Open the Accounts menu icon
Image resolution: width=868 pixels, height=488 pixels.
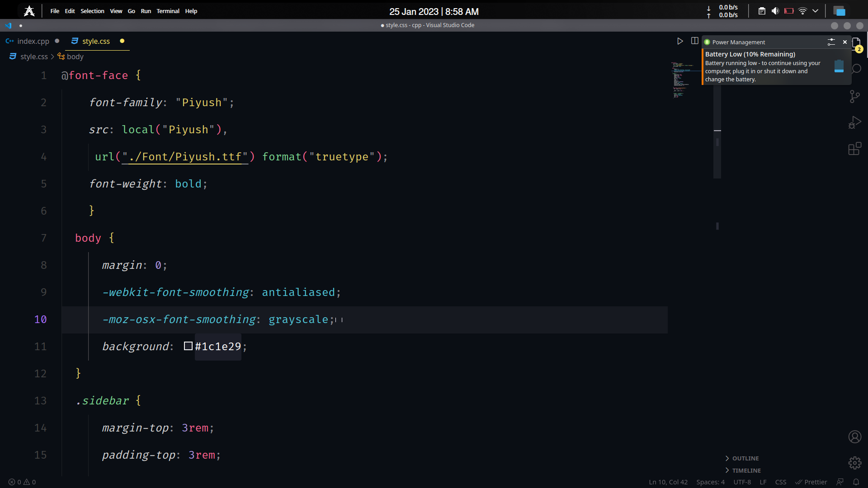point(854,437)
